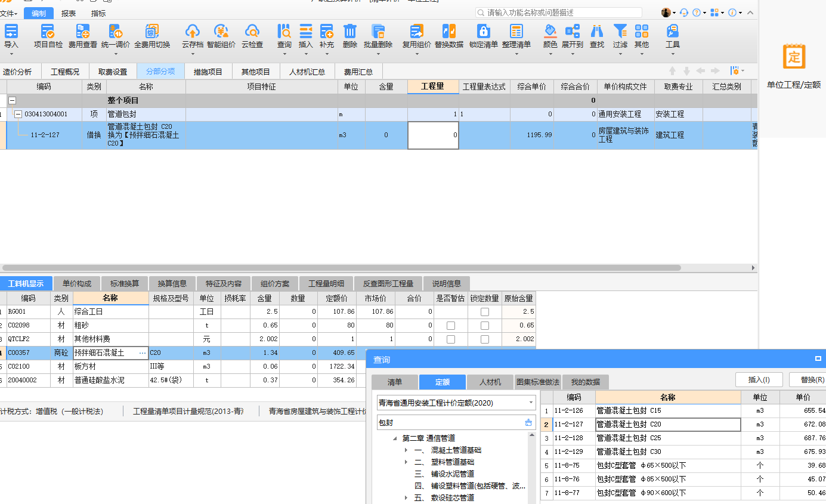The image size is (826, 504).
Task: Open the 措施项目 tab
Action: tap(208, 72)
